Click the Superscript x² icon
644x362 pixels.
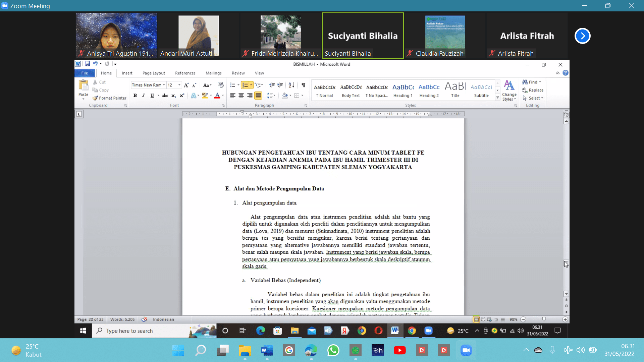[x=182, y=96]
